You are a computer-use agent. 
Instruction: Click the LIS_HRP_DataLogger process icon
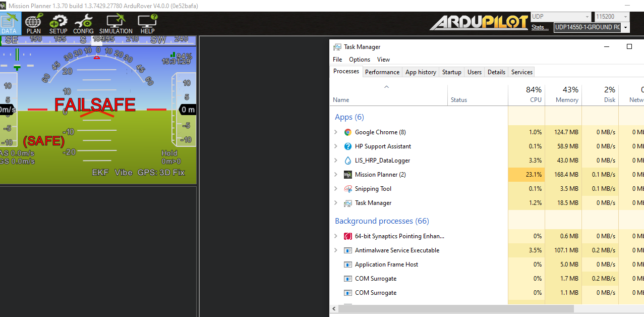(x=348, y=161)
